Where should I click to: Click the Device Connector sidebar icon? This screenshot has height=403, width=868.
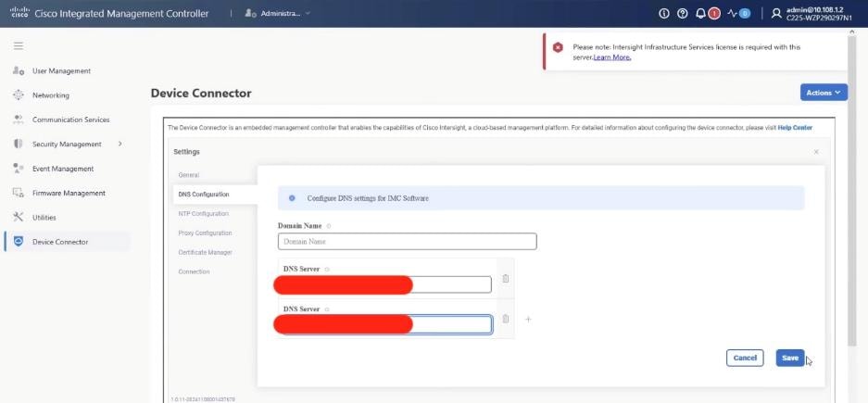(19, 242)
